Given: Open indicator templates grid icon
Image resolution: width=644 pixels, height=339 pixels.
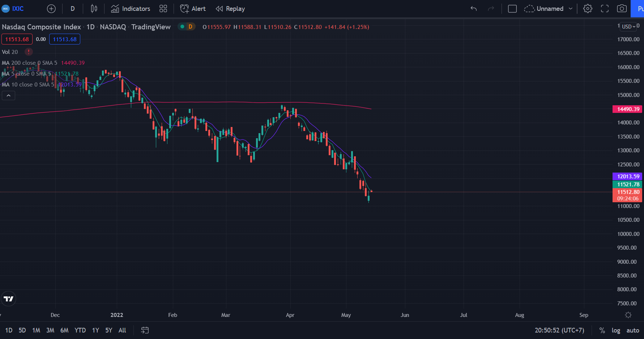Looking at the screenshot, I should [163, 9].
